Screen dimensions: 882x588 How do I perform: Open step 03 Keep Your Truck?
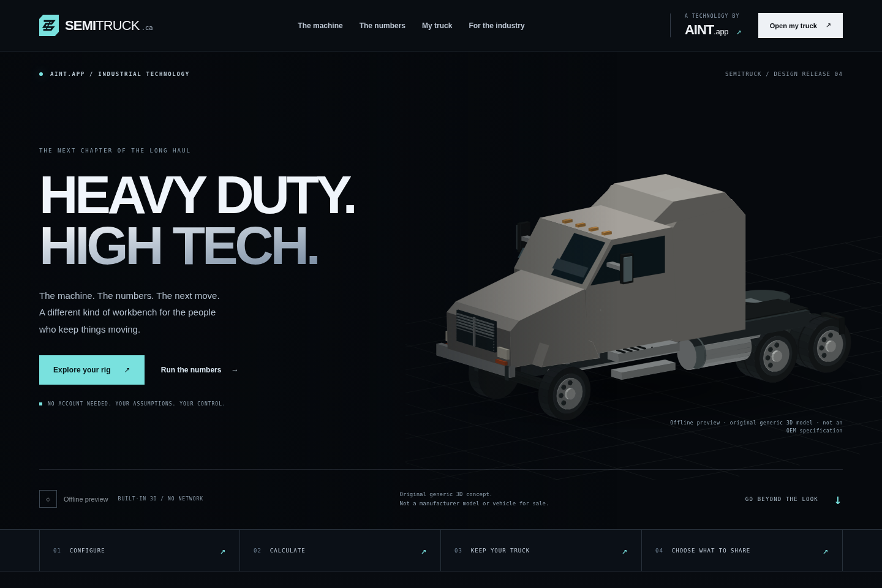tap(541, 551)
